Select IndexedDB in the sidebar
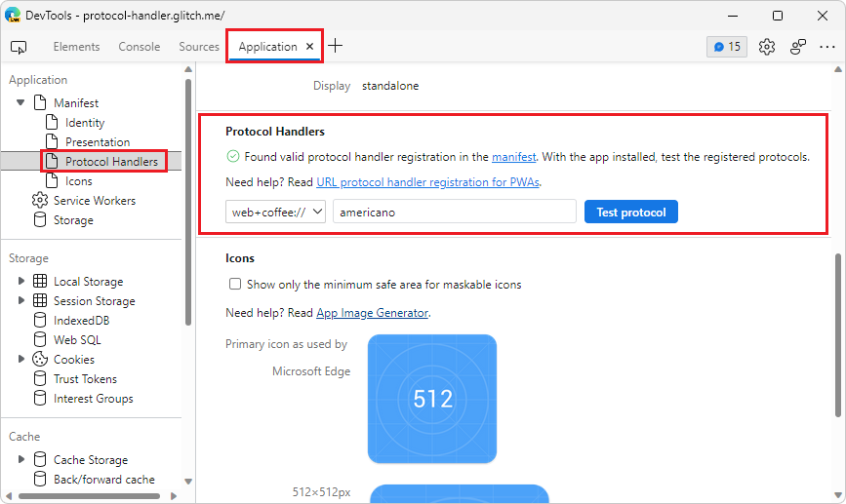The width and height of the screenshot is (846, 504). [81, 320]
